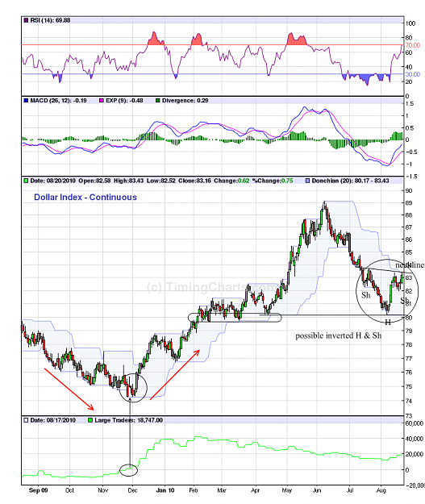Screen dimensions: 425x504
Task: Click the 40,000 label on the Large Traders axis
Action: coord(415,439)
